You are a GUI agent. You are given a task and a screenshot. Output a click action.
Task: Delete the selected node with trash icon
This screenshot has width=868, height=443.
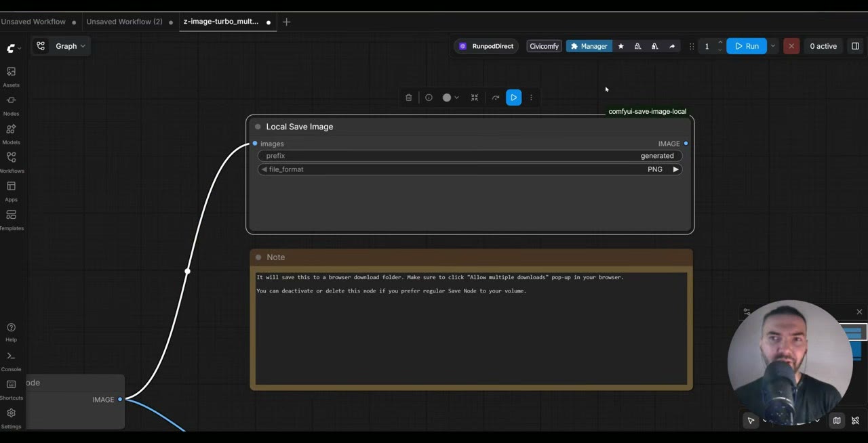click(x=408, y=98)
